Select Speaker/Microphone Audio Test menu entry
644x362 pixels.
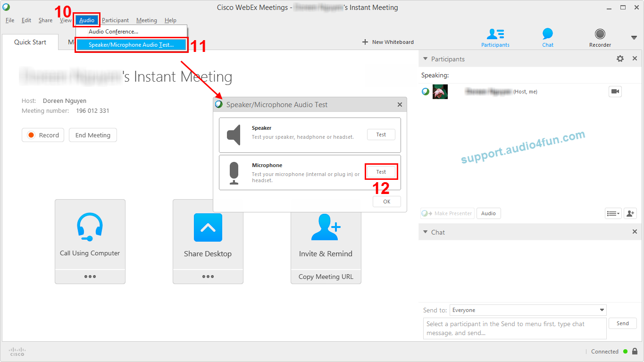click(131, 45)
